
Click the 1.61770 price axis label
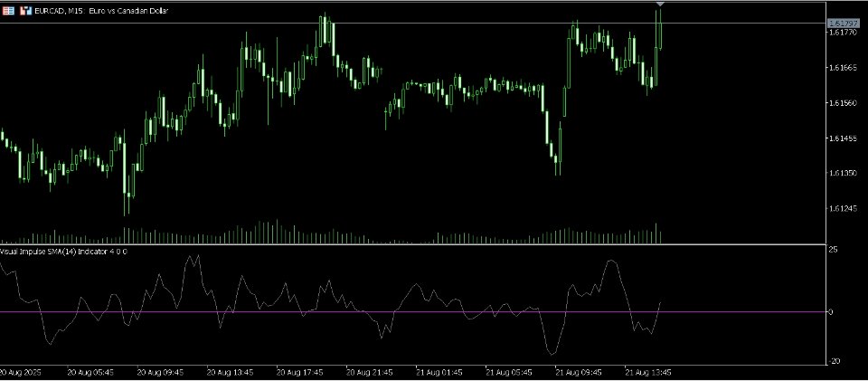[842, 32]
